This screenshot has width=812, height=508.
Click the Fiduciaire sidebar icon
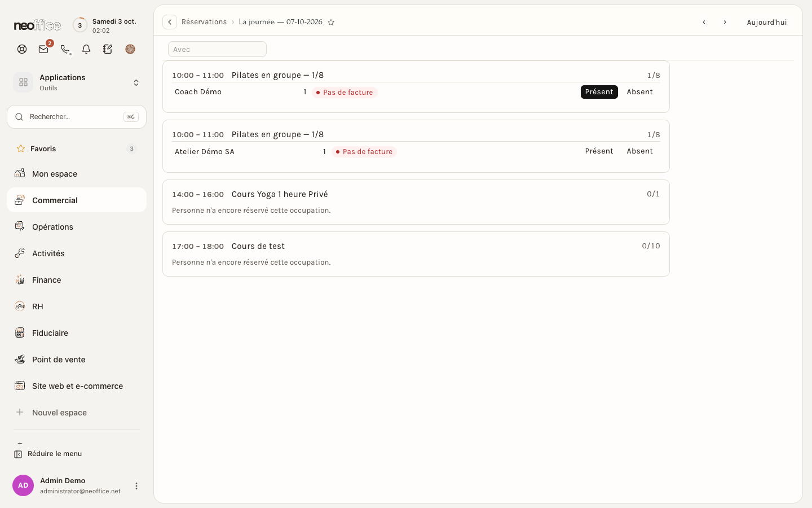20,332
